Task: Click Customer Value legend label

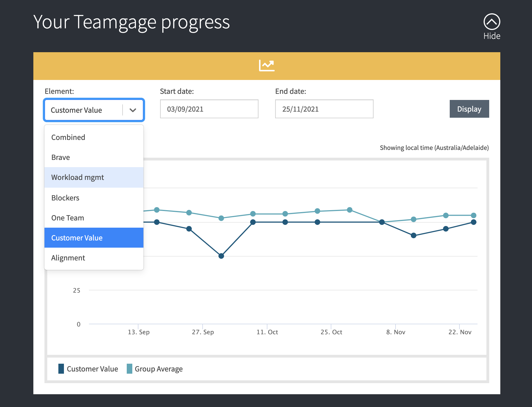Action: coord(92,369)
